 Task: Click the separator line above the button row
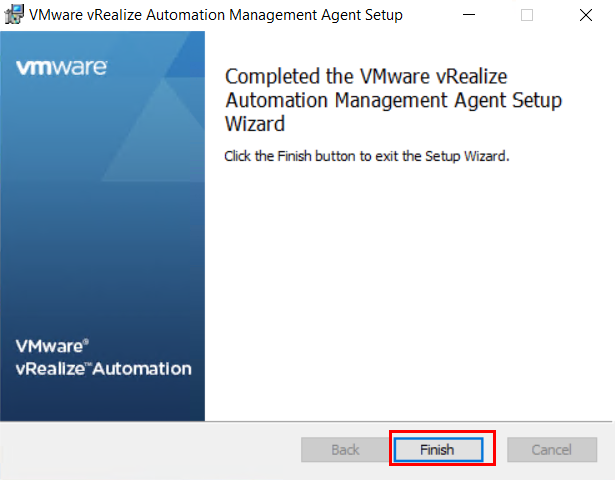click(x=306, y=422)
